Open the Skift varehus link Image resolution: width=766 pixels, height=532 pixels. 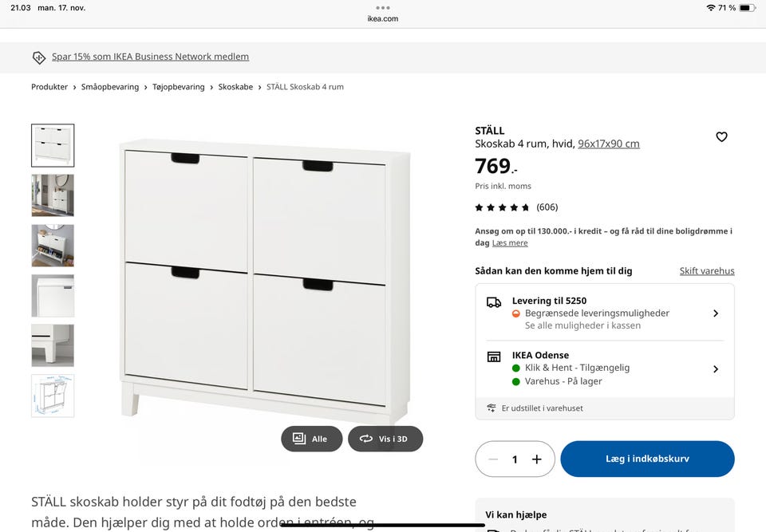(x=707, y=271)
